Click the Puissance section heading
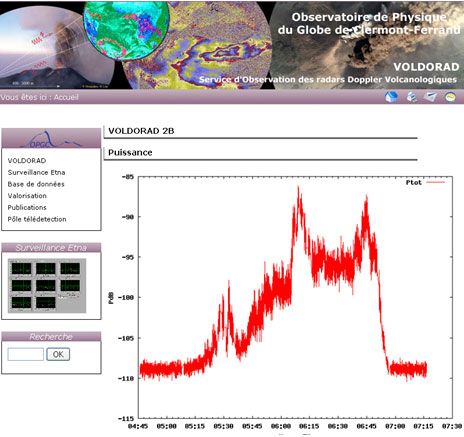 click(130, 153)
